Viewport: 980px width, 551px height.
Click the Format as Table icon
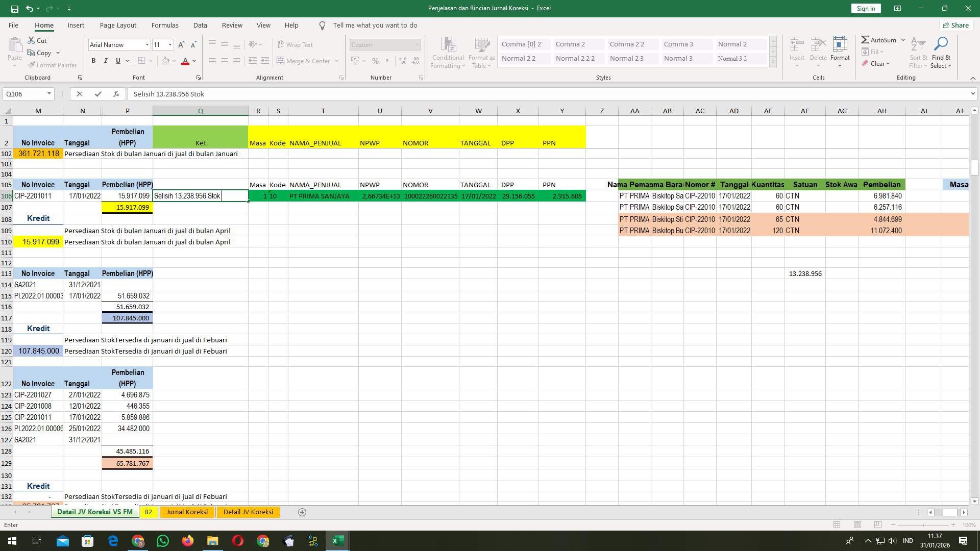click(480, 52)
